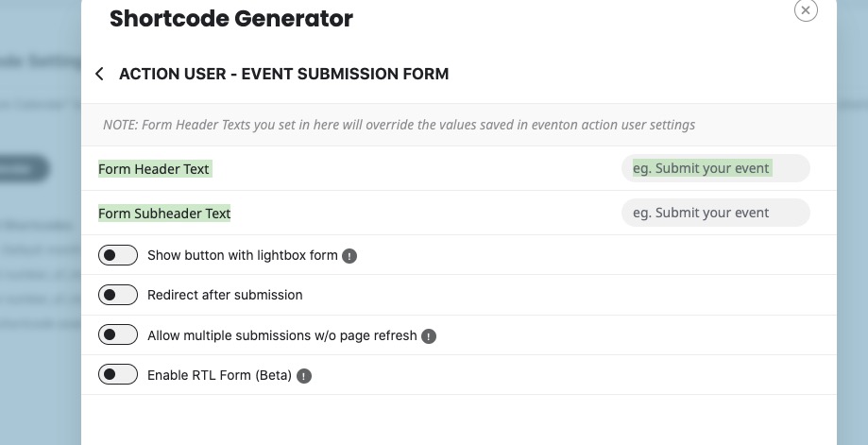Turn on Allow multiple submissions switch
The image size is (868, 445).
coord(118,335)
